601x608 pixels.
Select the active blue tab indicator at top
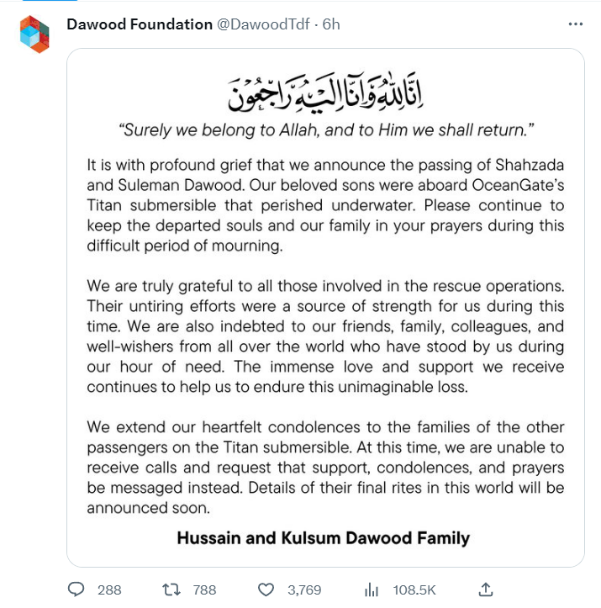50,1
